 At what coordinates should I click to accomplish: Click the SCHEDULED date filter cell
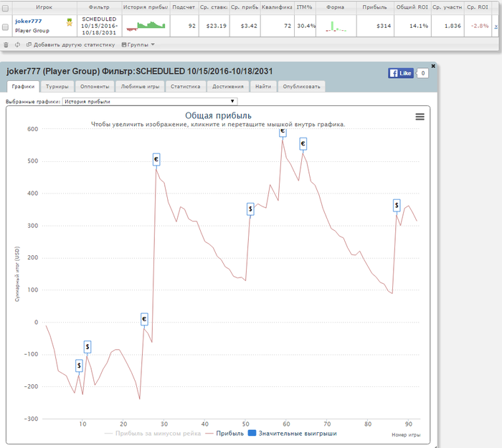(99, 26)
